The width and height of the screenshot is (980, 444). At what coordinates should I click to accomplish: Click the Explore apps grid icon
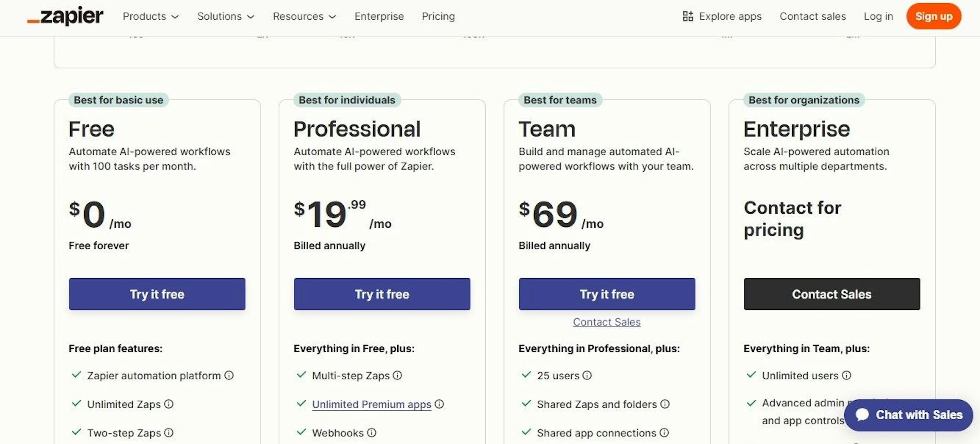[x=688, y=16]
